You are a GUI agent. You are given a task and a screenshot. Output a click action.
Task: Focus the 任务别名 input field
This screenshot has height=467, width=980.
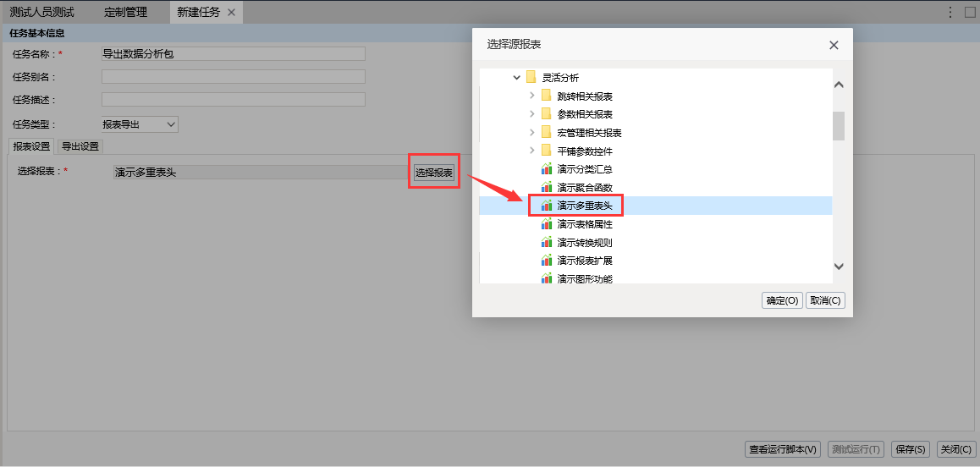(233, 76)
